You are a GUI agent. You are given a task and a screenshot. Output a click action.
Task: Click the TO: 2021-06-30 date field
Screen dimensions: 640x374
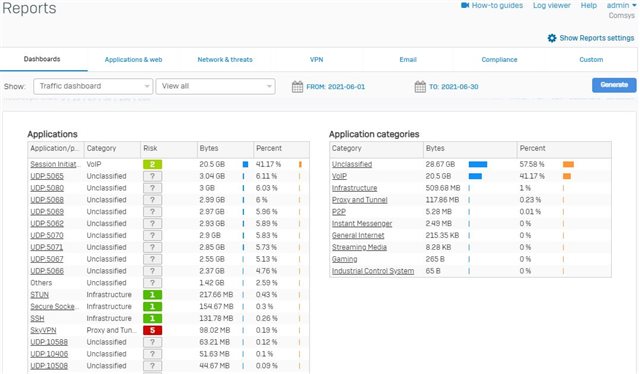tap(453, 87)
